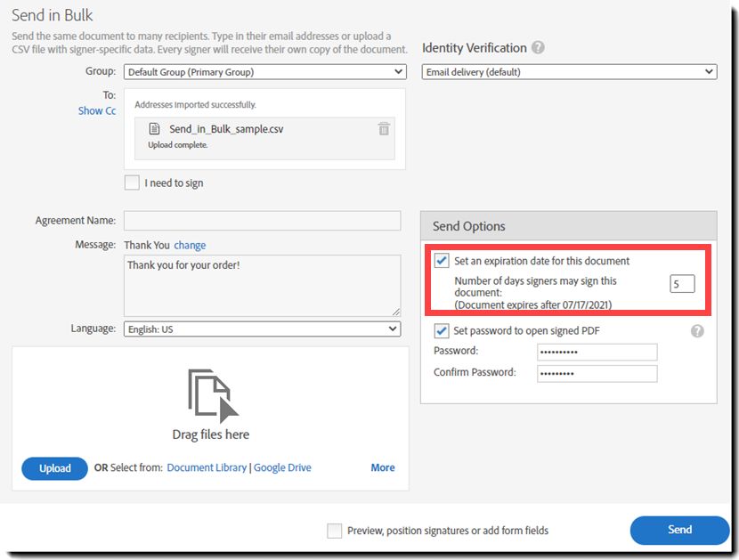Click the Show Cc link
Image resolution: width=739 pixels, height=560 pixels.
click(97, 111)
